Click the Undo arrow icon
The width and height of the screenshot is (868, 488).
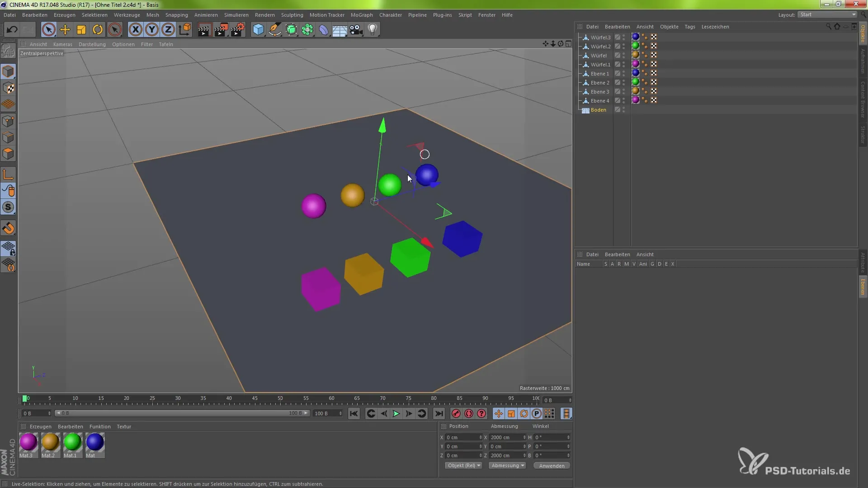pos(12,30)
